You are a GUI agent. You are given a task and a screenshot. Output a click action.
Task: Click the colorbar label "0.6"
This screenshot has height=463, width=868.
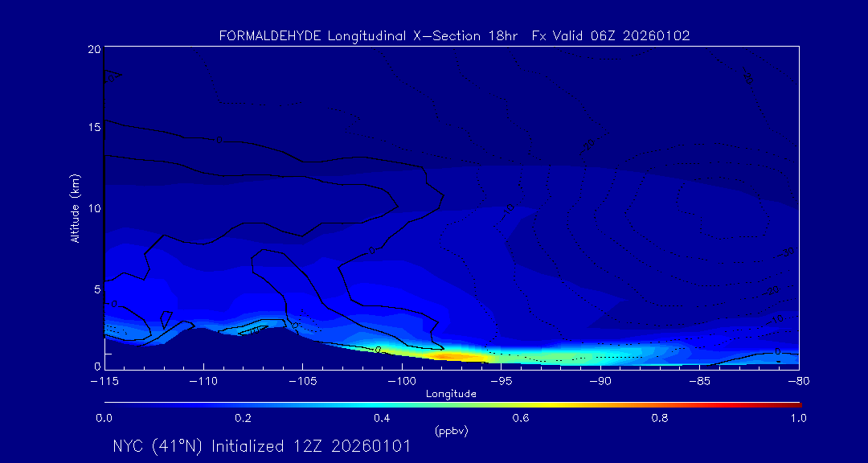click(521, 419)
